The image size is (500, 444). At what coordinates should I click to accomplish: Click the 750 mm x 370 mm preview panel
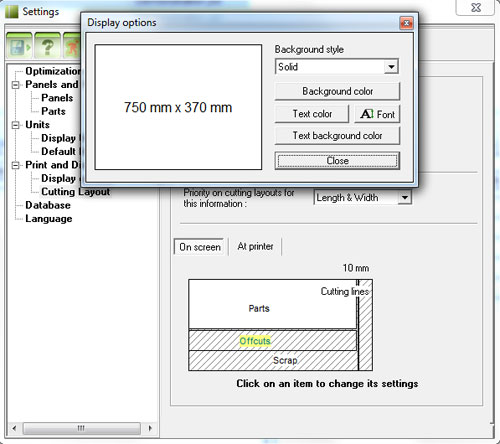(178, 107)
